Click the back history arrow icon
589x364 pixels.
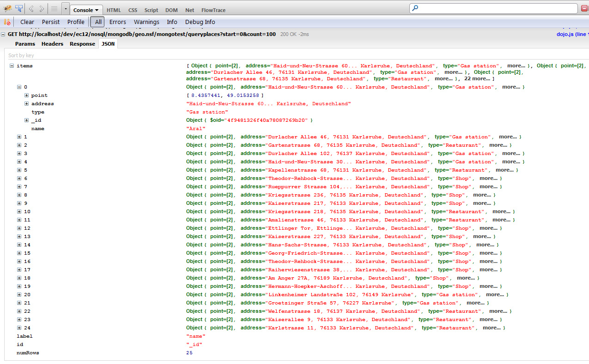(31, 9)
